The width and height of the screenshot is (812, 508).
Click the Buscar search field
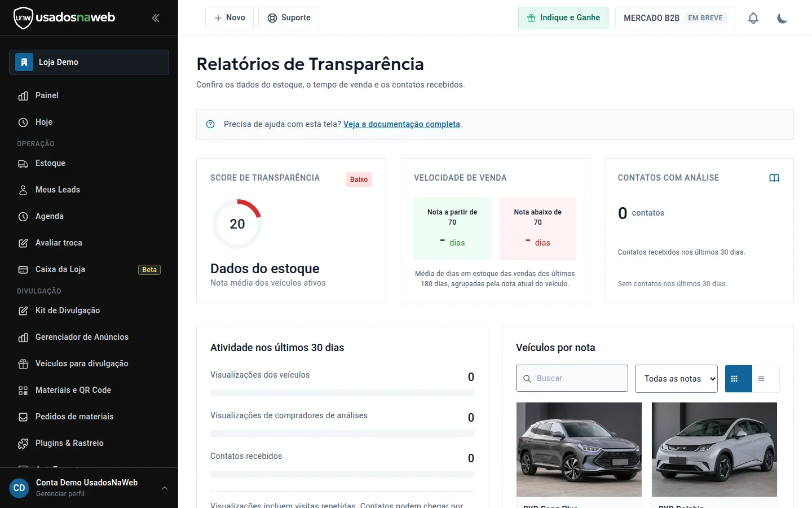tap(572, 378)
